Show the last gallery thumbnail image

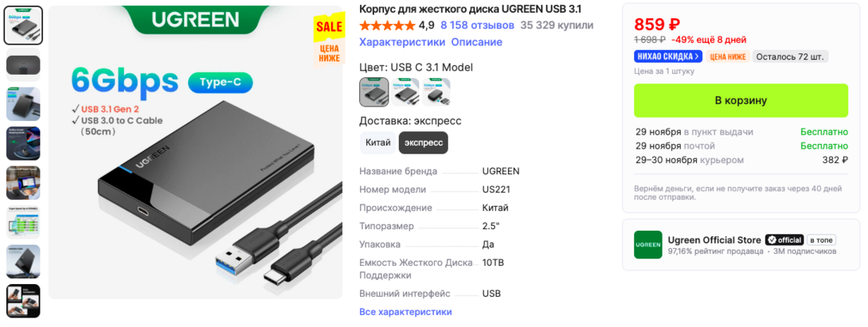click(23, 301)
